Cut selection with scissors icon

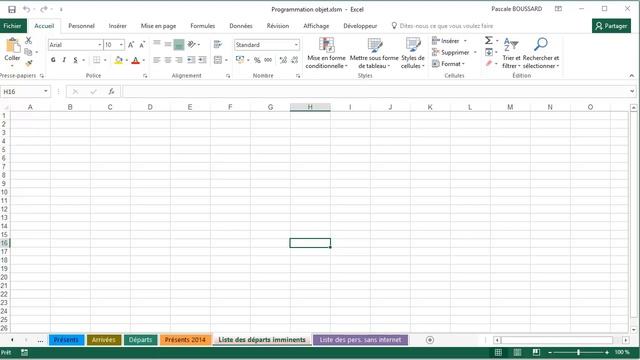tap(28, 40)
